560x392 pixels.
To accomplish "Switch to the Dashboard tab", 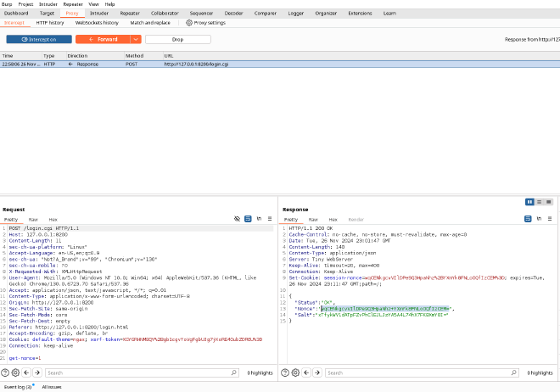I will pos(16,14).
